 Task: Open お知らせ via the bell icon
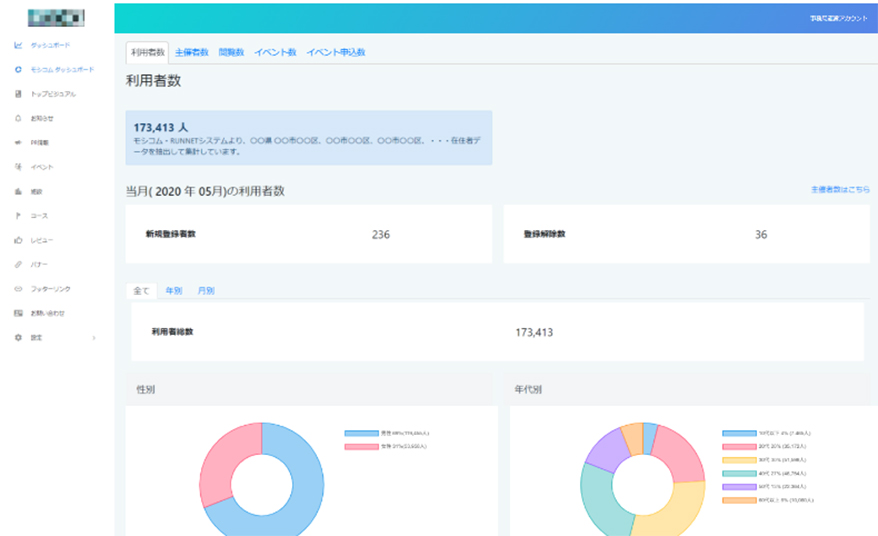pos(18,118)
